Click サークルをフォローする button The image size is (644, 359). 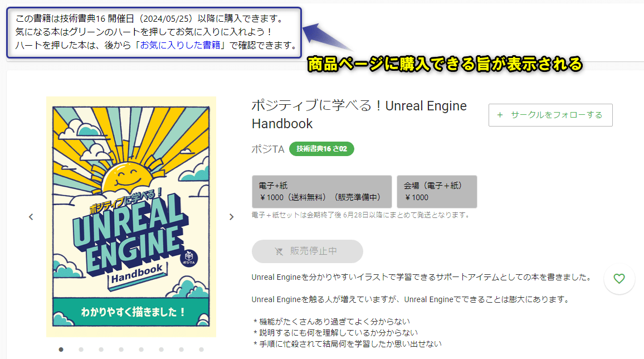point(550,115)
